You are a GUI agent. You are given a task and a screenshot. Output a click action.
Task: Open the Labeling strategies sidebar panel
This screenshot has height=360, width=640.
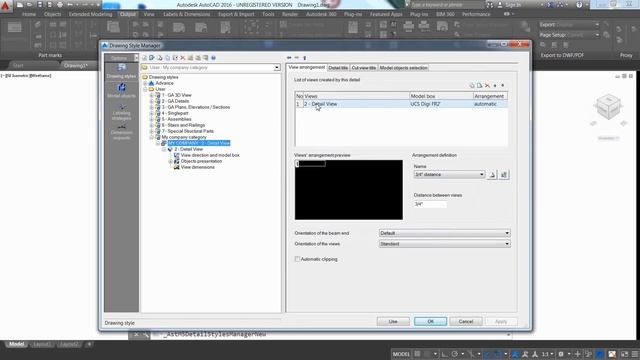pos(121,112)
